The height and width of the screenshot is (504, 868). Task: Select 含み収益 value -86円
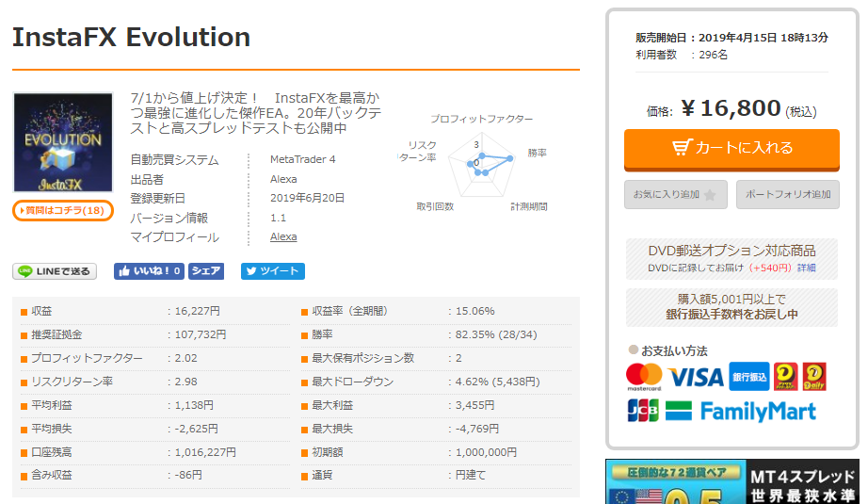coord(188,475)
